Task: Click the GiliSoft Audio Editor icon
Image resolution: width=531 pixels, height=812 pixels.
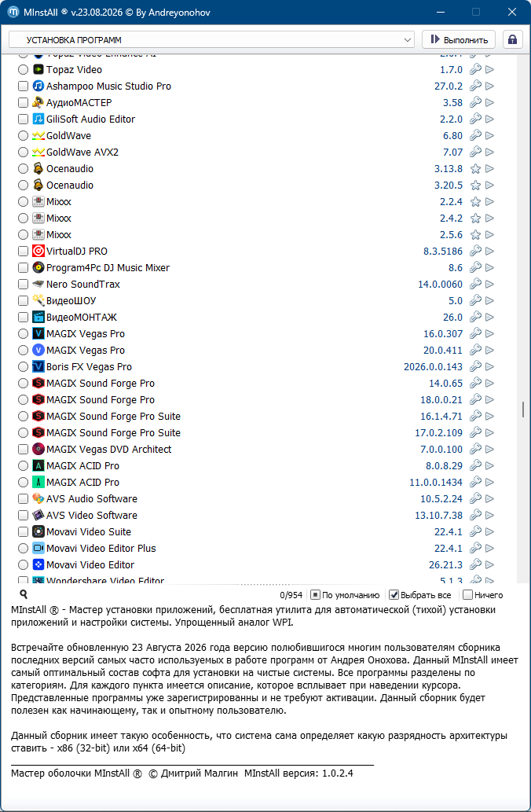Action: click(38, 119)
